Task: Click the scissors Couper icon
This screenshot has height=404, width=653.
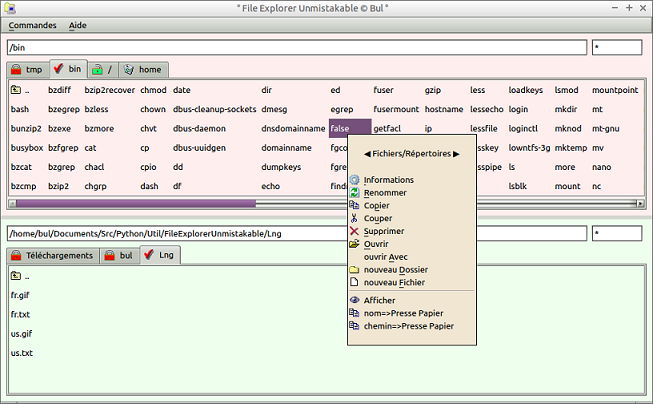Action: 354,218
